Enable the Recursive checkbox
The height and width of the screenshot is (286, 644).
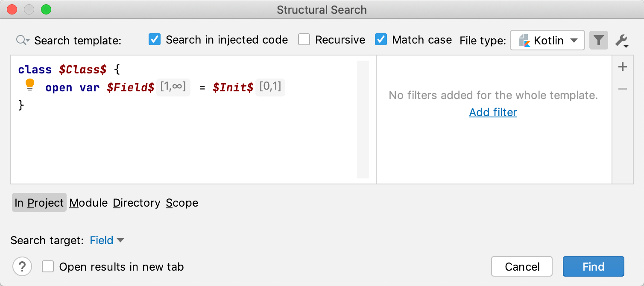(x=304, y=40)
